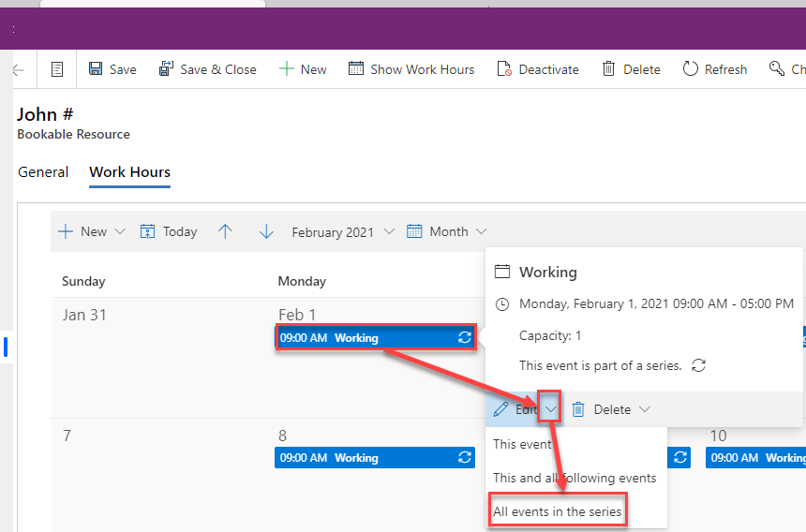
Task: Click the record form page icon
Action: [x=57, y=69]
